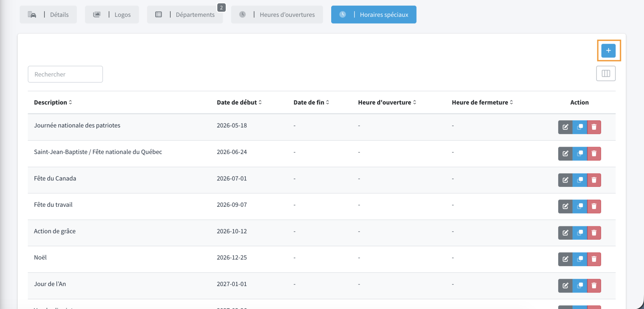Screen dimensions: 644x309
Task: Edit Jour de l'An entry
Action: pos(565,286)
